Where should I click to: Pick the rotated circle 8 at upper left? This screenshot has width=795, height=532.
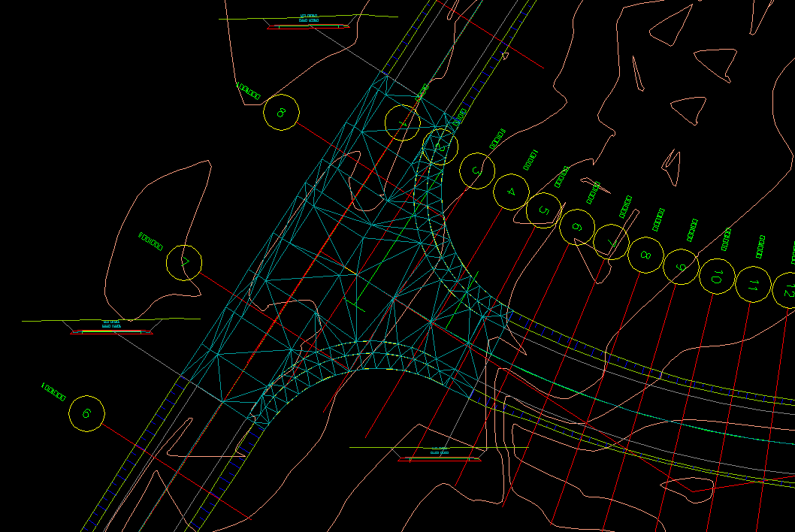(x=282, y=113)
